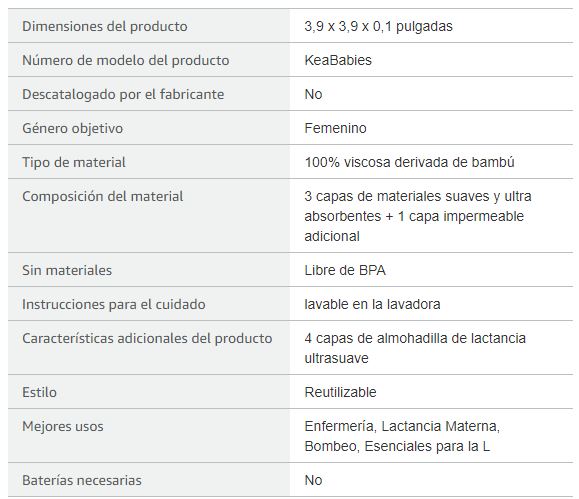Click 'Características adicionales del producto' label
Screen dimensions: 579x499
[147, 338]
